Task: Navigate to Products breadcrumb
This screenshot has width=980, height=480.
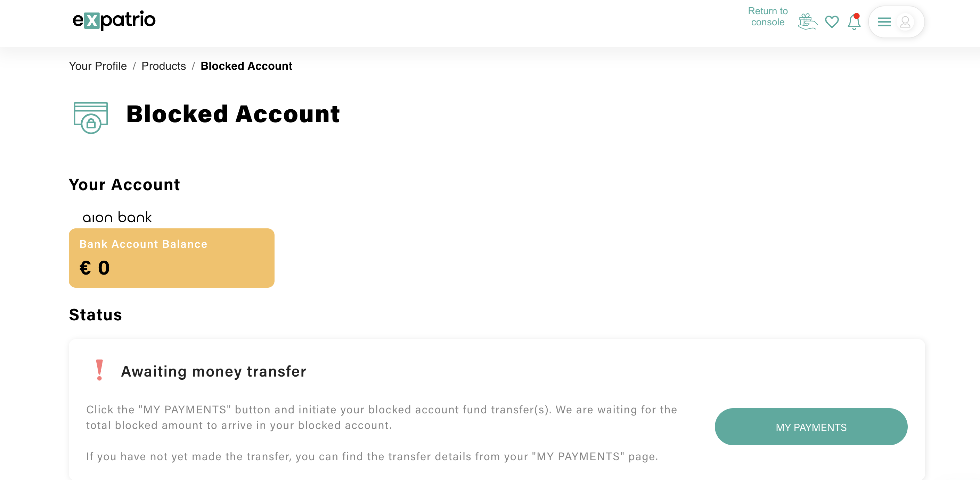Action: point(164,66)
